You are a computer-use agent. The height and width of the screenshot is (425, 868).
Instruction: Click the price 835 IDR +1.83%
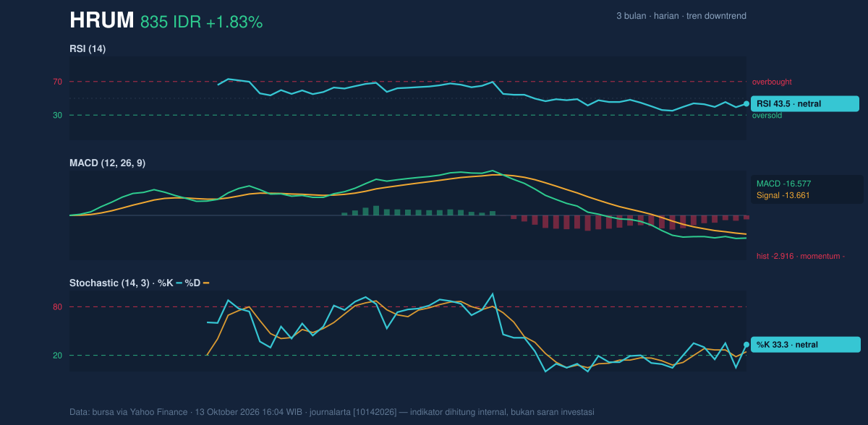[201, 22]
